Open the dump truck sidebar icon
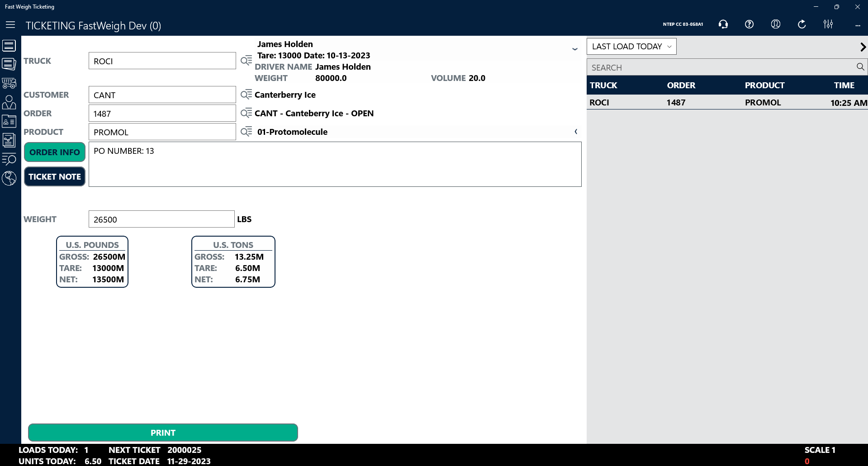Image resolution: width=868 pixels, height=466 pixels. pos(9,83)
